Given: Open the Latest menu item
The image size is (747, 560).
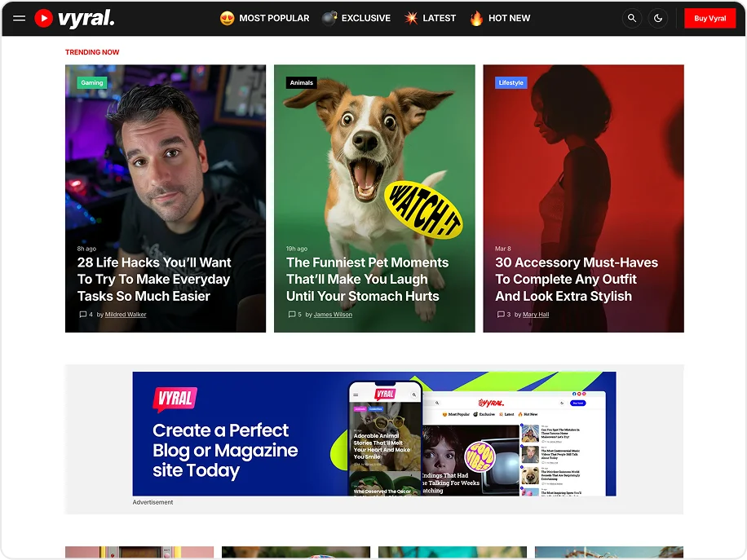Looking at the screenshot, I should pyautogui.click(x=440, y=19).
